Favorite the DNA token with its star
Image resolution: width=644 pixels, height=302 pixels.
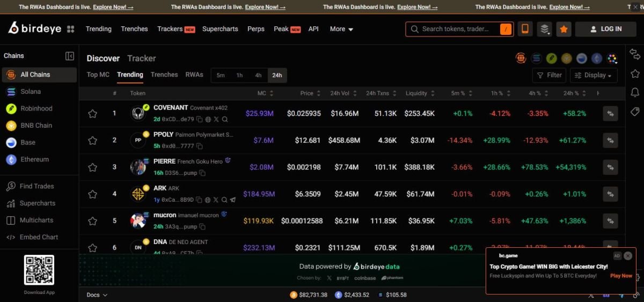93,248
